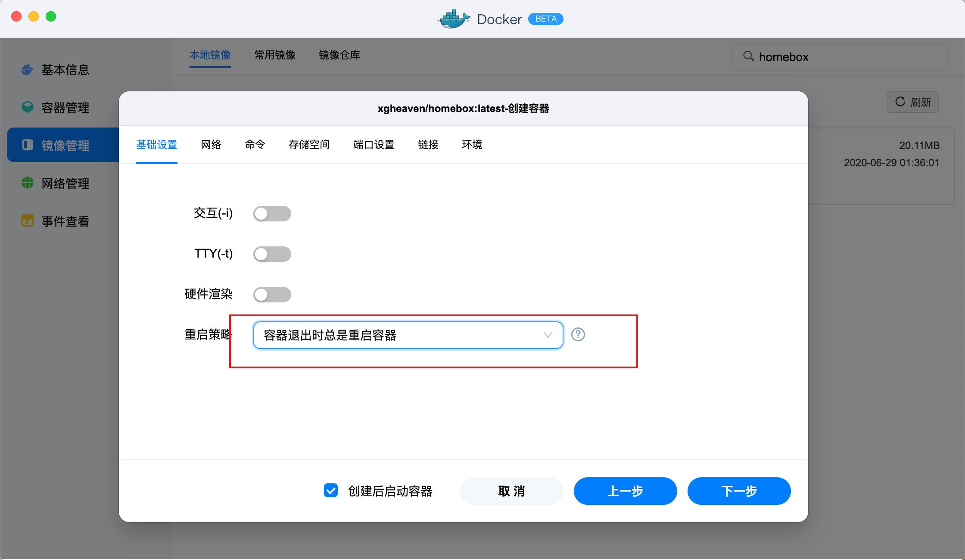Cancel the dialog with 取消
965x560 pixels.
(511, 491)
